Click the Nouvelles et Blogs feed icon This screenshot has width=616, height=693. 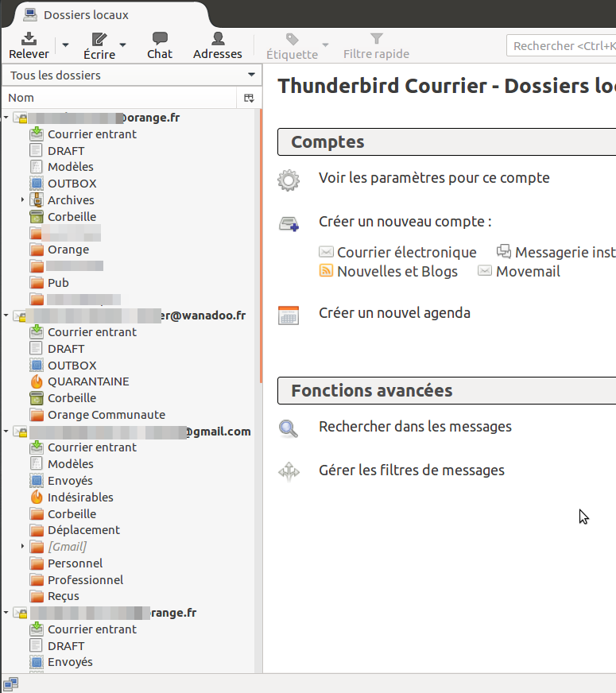pyautogui.click(x=326, y=270)
